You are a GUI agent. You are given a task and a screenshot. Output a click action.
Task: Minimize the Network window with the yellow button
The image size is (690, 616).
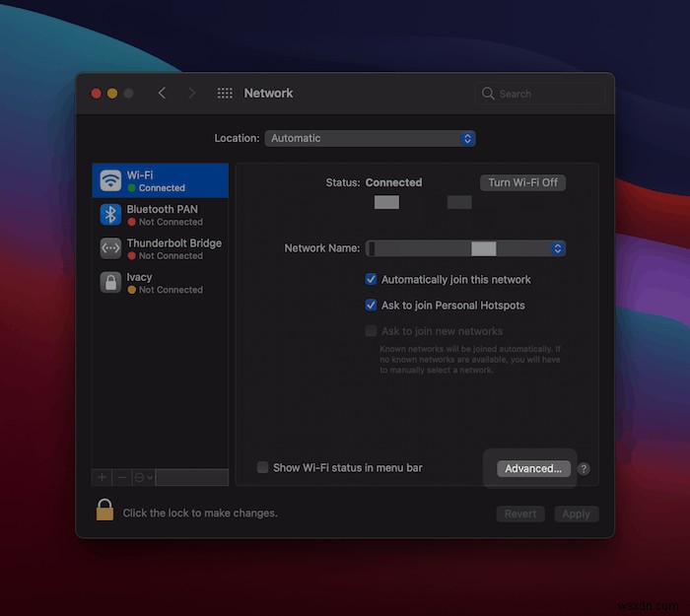pyautogui.click(x=112, y=94)
